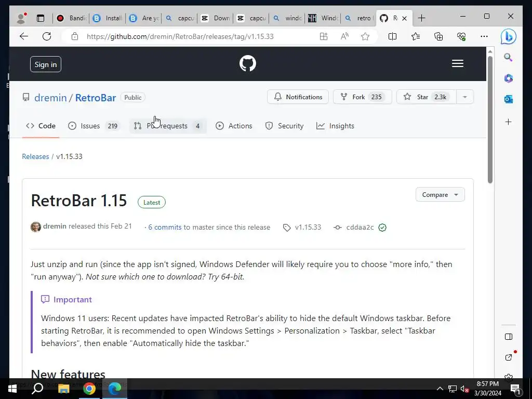This screenshot has width=532, height=399.
Task: Click the external link icon in the sidebar
Action: (508, 357)
